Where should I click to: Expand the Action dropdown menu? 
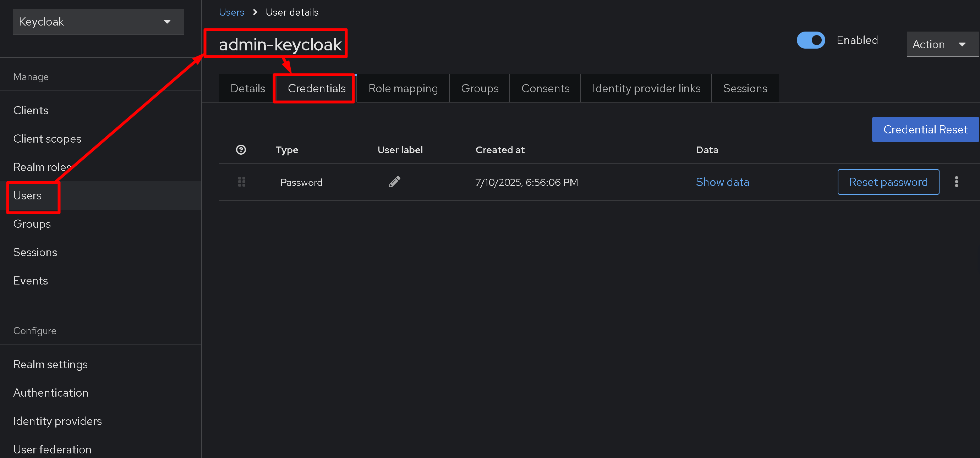pos(942,44)
